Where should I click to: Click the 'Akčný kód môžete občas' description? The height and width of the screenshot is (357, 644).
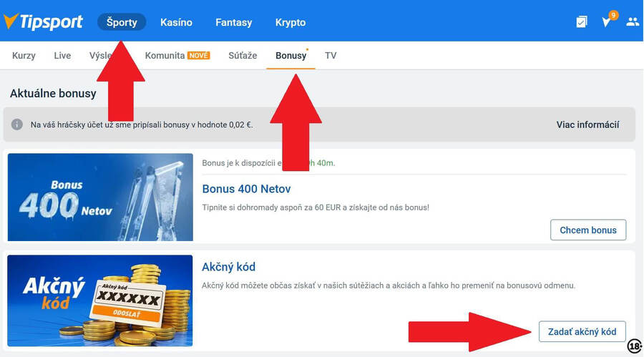389,285
